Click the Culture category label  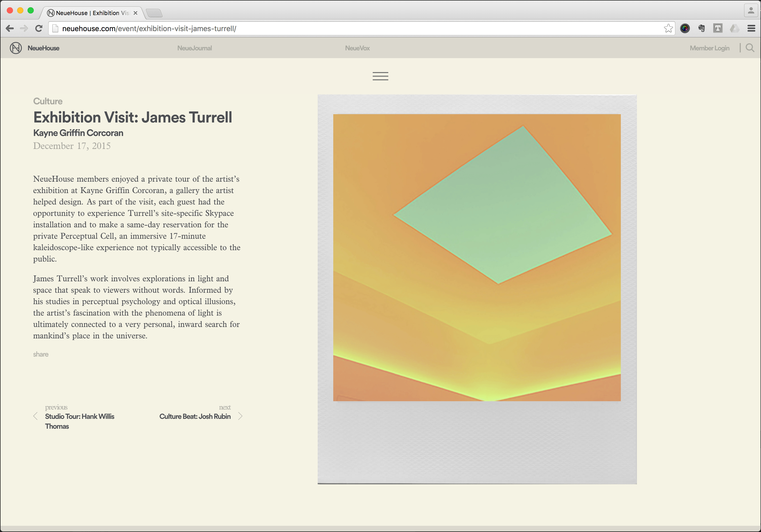(x=48, y=101)
